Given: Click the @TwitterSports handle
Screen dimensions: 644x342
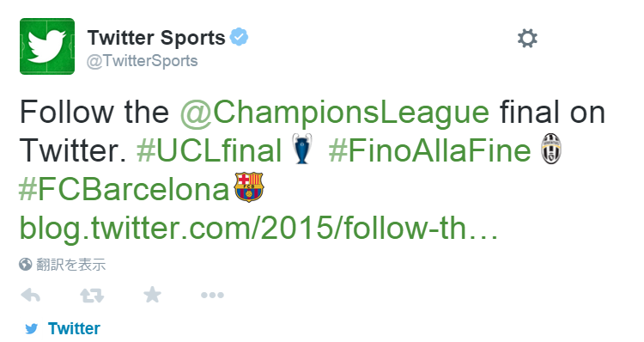Looking at the screenshot, I should tap(142, 61).
